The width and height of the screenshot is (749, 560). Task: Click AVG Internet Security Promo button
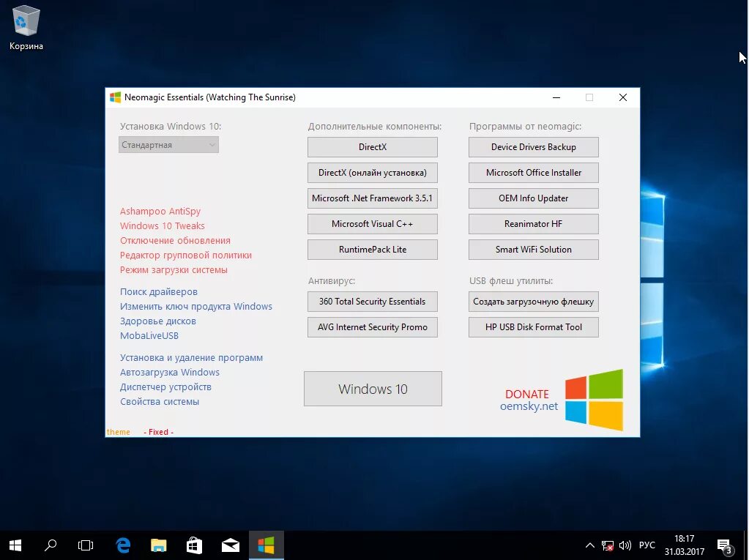(x=373, y=327)
